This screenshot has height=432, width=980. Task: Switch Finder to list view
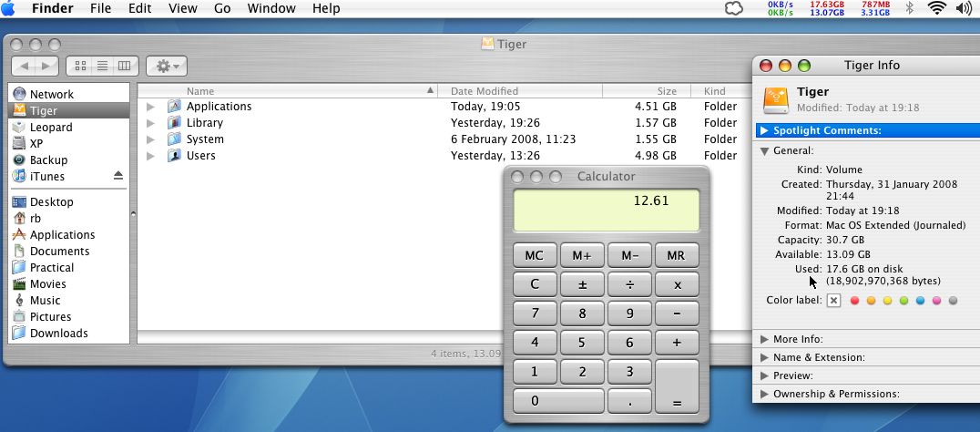pyautogui.click(x=102, y=66)
